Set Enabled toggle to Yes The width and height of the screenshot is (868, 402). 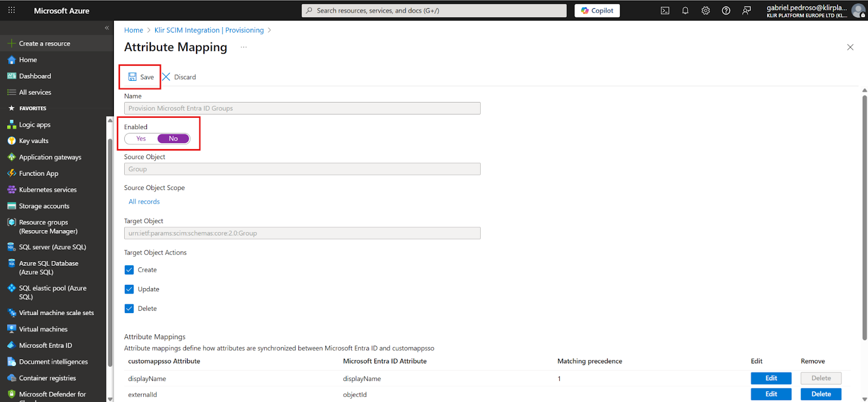coord(141,139)
